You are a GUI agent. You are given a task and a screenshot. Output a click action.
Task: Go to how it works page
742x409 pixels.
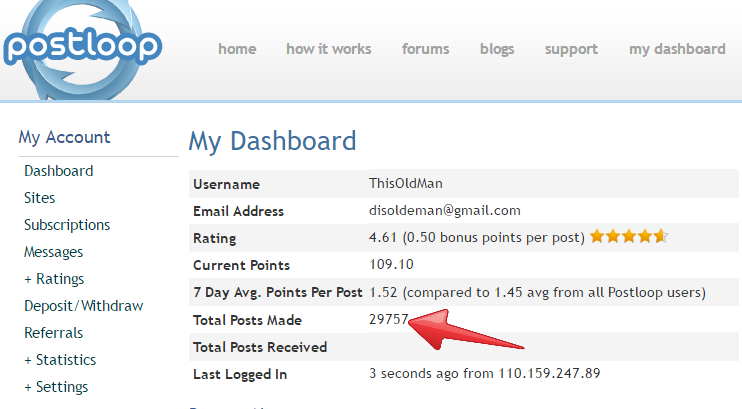(x=328, y=49)
